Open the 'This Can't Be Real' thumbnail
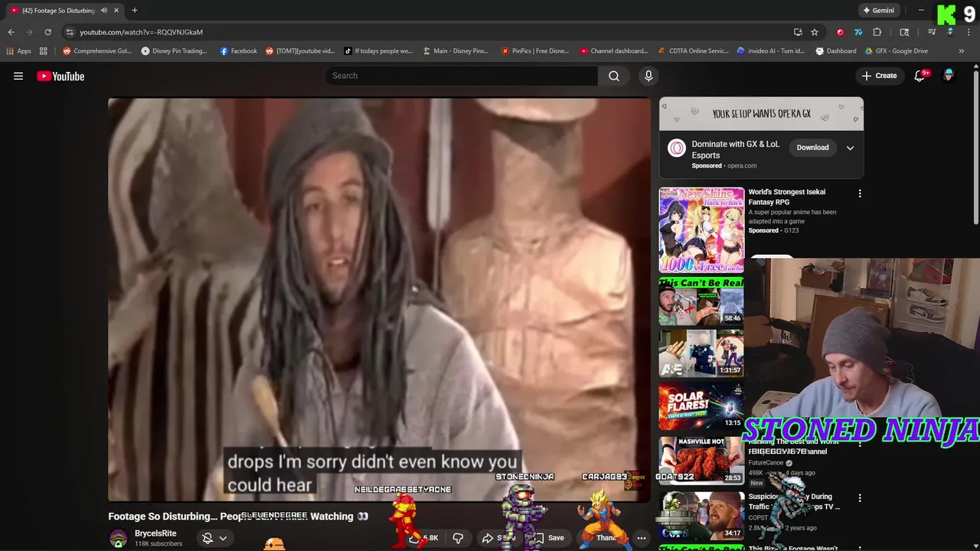This screenshot has height=551, width=980. click(x=701, y=302)
